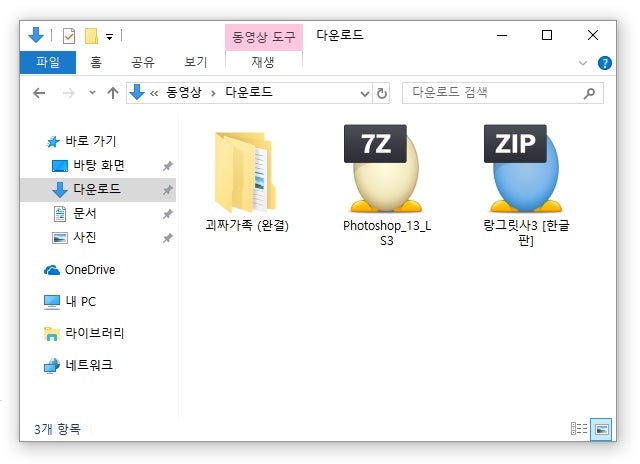The image size is (640, 464).
Task: Click the address bar download arrow icon
Action: (x=137, y=93)
